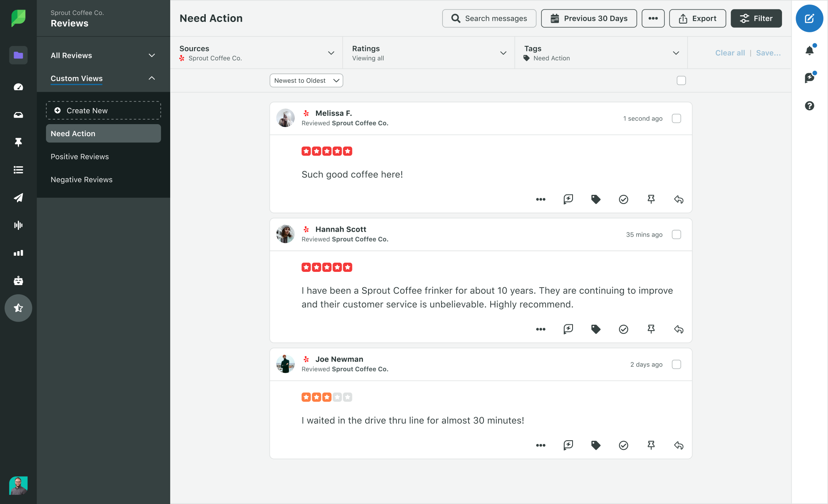This screenshot has width=828, height=504.
Task: Click the Save button for current filters
Action: point(768,53)
